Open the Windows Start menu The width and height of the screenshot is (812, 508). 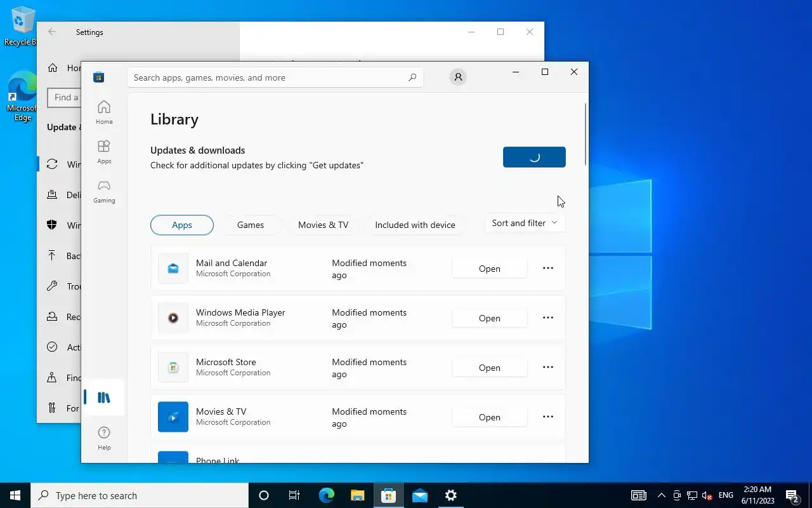(x=15, y=495)
